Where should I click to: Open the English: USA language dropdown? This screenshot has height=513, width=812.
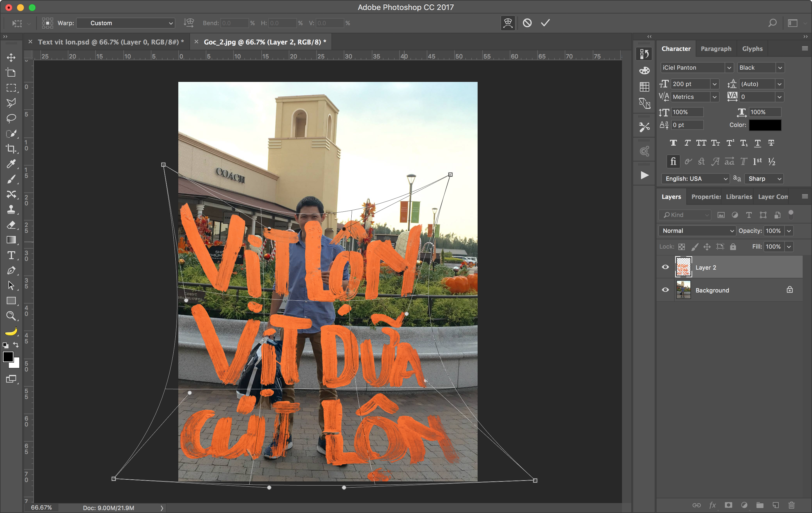coord(695,178)
